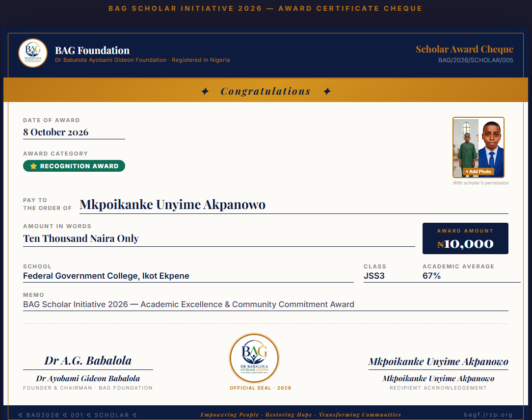Click the 'BAG Foundation' heading
Screen dimensions: 532x420
pos(92,51)
